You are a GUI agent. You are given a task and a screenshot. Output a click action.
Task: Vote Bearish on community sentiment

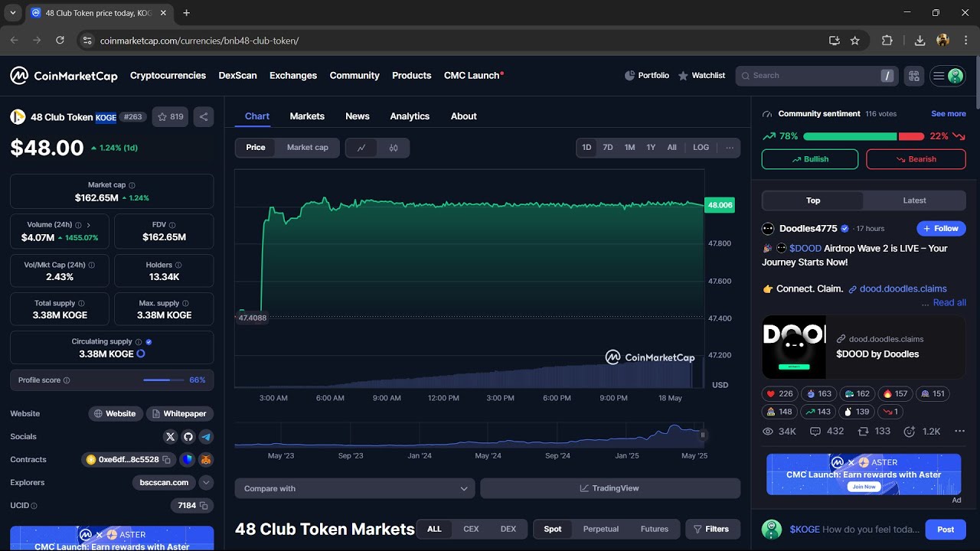tap(916, 159)
